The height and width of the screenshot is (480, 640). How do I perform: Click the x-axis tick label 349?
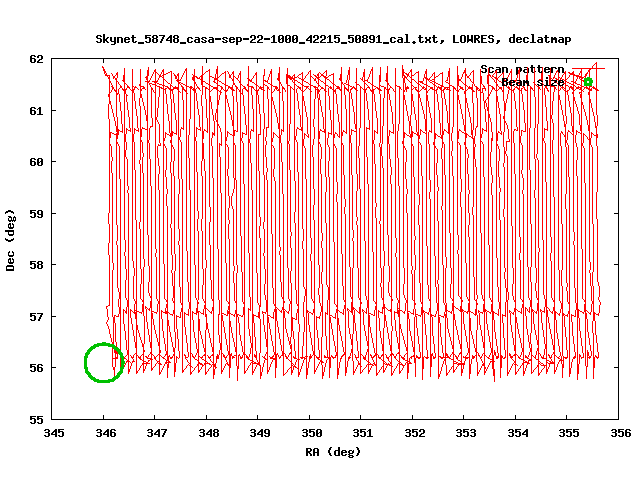pos(260,433)
